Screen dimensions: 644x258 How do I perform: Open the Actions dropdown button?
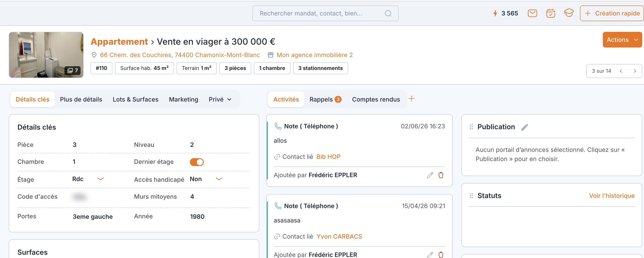click(622, 39)
